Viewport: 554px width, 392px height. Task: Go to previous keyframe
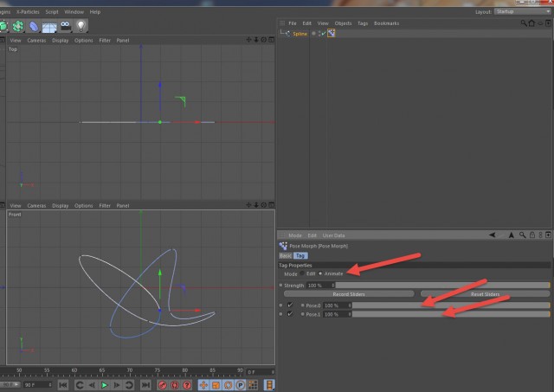pyautogui.click(x=80, y=385)
